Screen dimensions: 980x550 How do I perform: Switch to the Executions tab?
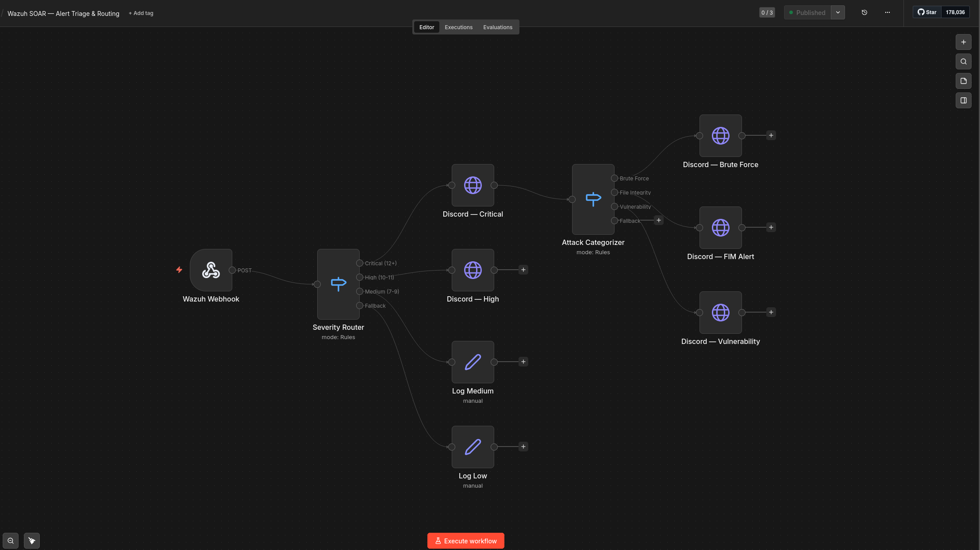click(x=458, y=27)
